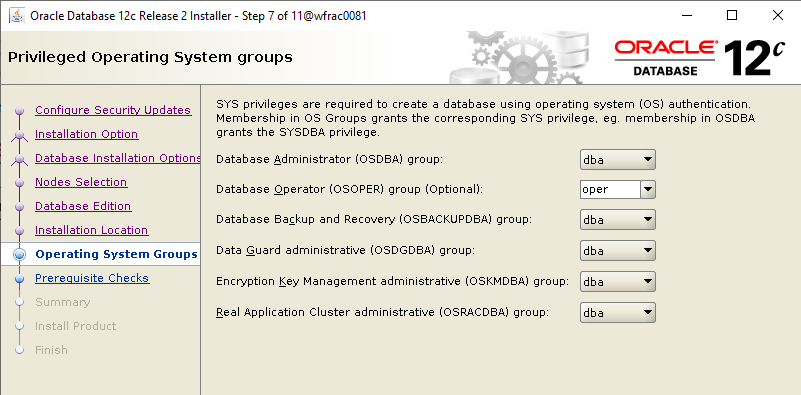This screenshot has height=395, width=801.
Task: Click the disabled Summary step
Action: point(62,302)
